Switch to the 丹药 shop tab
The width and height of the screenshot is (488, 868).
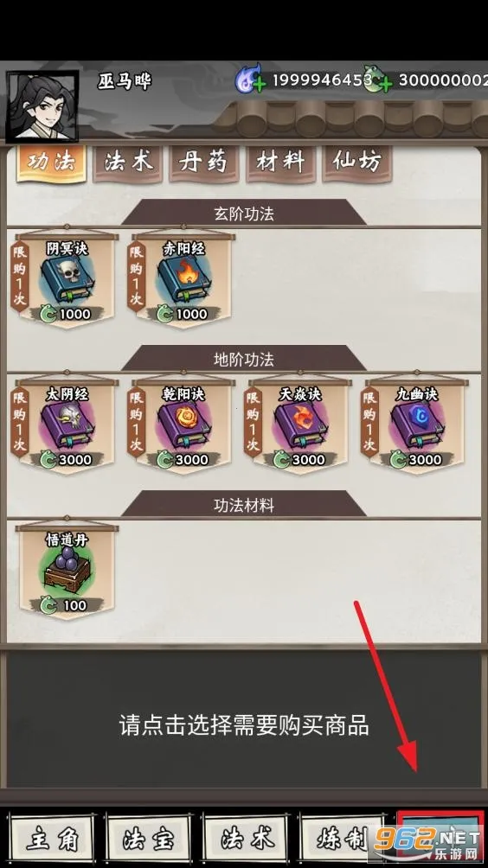204,163
